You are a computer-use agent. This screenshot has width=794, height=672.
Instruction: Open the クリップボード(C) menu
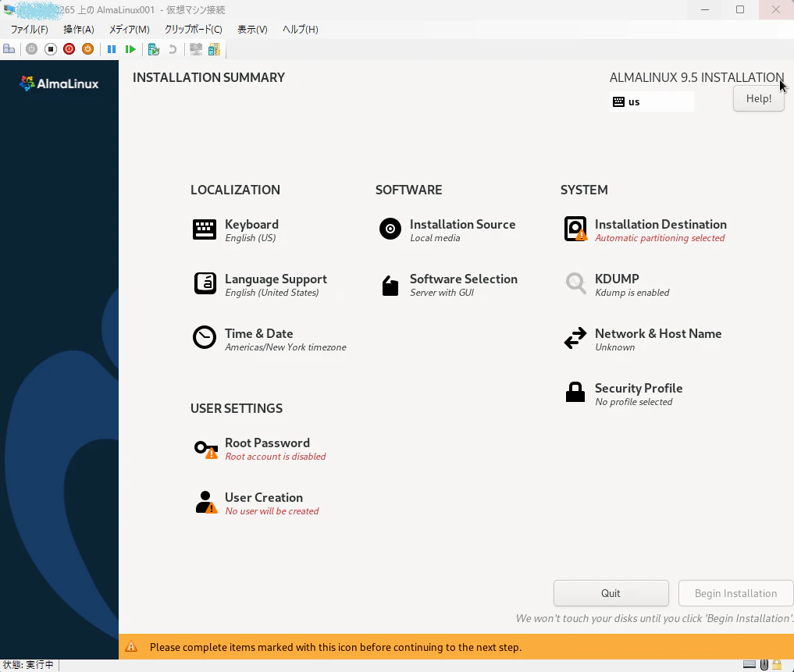coord(193,30)
